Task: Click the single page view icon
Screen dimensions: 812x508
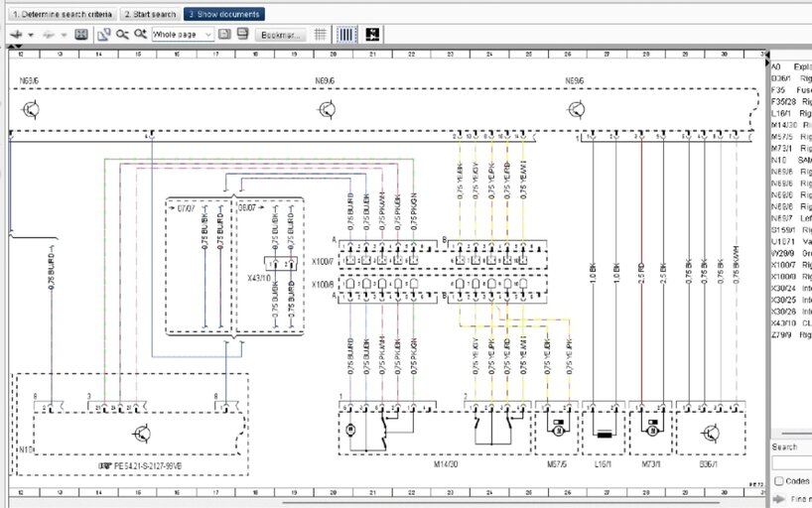Action: click(224, 34)
